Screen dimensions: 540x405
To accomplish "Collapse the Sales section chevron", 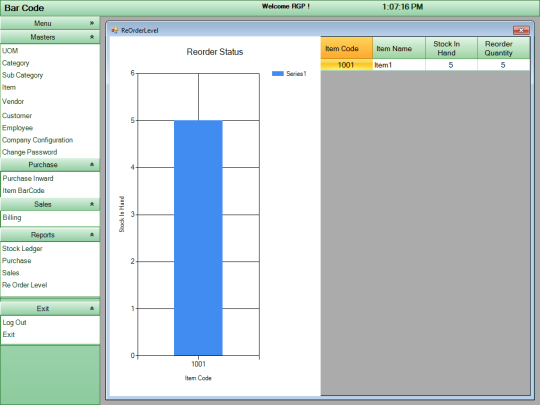I will pyautogui.click(x=92, y=204).
